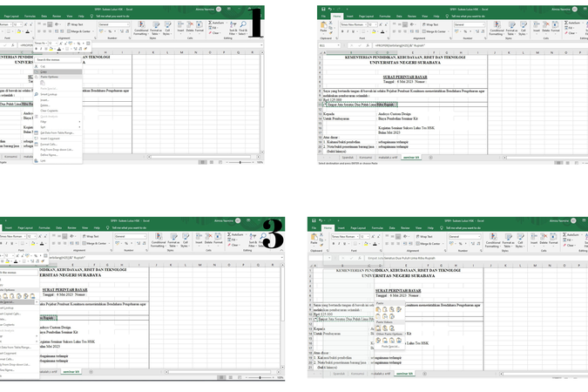Focus the Search the menus box in window 1

tap(57, 59)
